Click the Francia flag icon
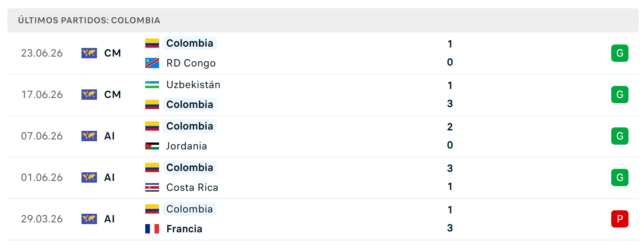Viewport: 644px width, 247px height. (x=152, y=229)
